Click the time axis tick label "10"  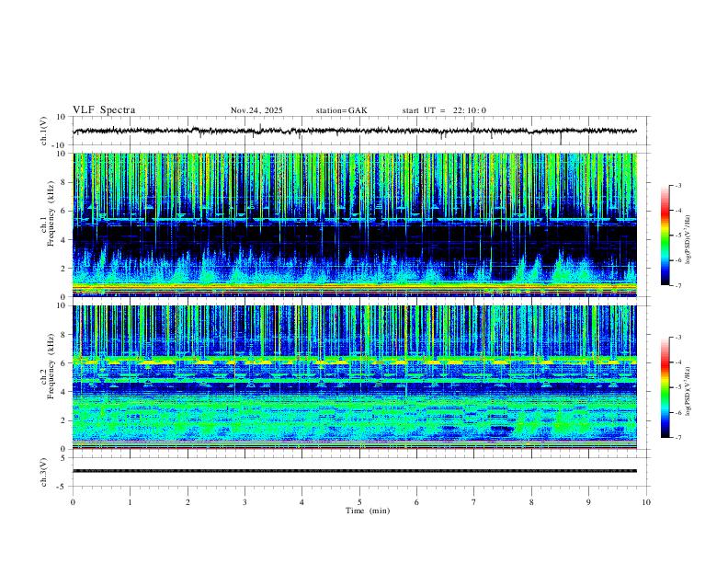pos(646,502)
